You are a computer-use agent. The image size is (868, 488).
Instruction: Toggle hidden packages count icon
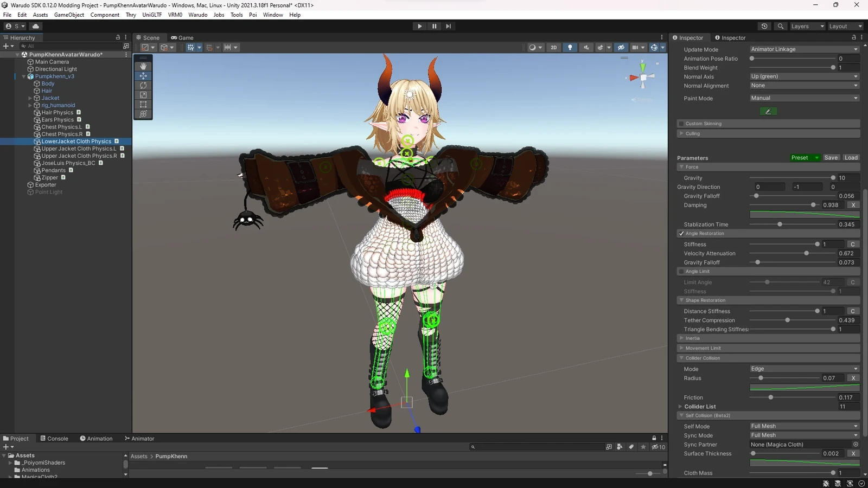coord(658,447)
